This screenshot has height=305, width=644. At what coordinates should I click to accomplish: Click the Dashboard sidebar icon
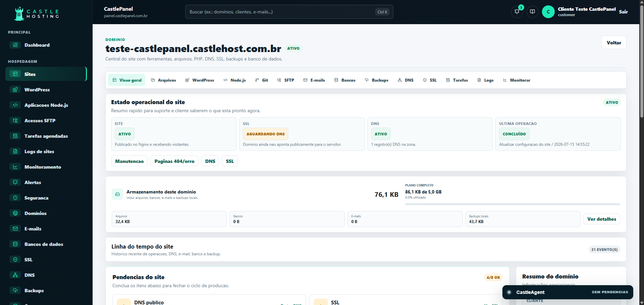pyautogui.click(x=15, y=45)
